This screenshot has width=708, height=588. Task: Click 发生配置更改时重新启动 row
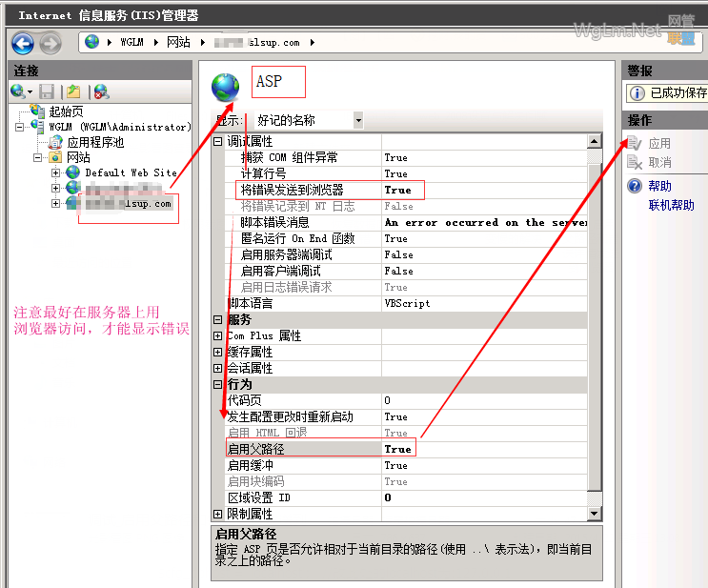pyautogui.click(x=406, y=416)
